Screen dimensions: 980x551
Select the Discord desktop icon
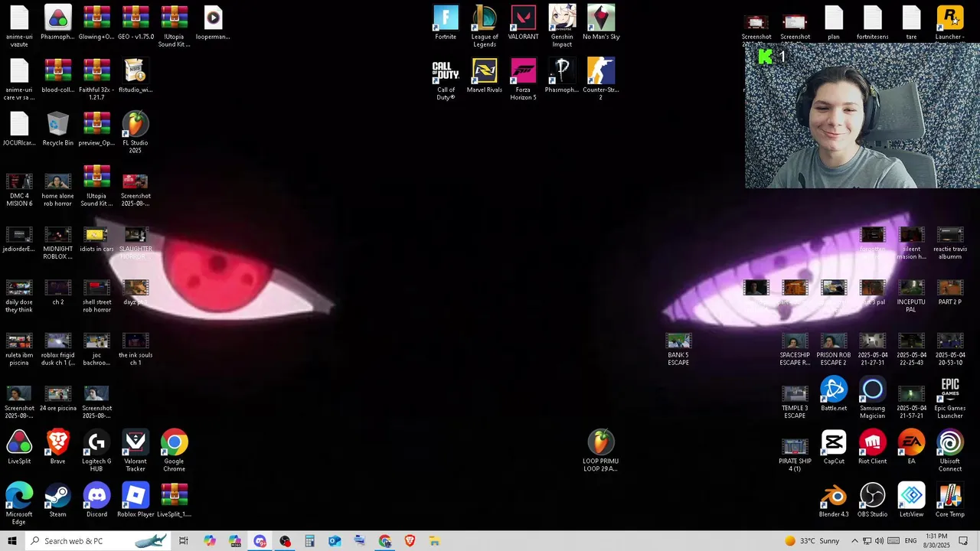coord(96,500)
